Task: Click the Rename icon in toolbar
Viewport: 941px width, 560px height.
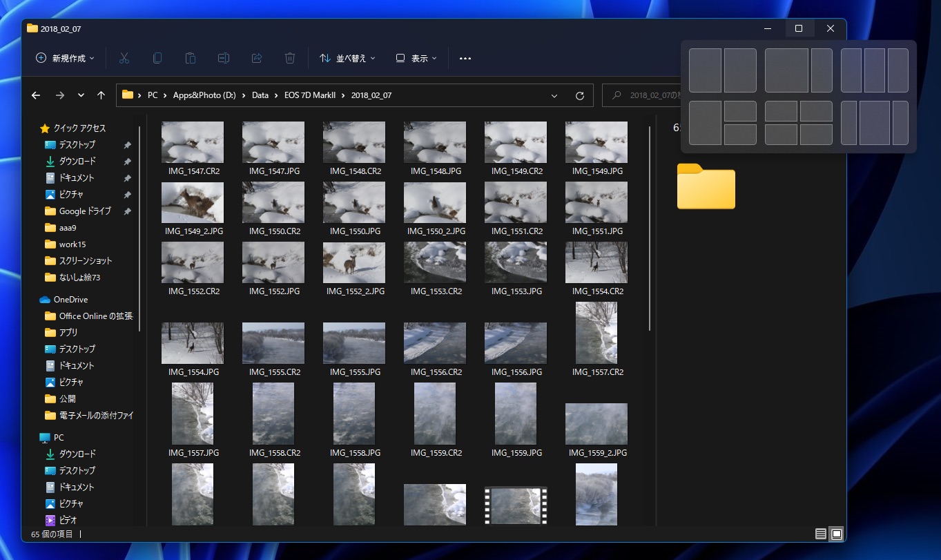Action: [x=224, y=59]
